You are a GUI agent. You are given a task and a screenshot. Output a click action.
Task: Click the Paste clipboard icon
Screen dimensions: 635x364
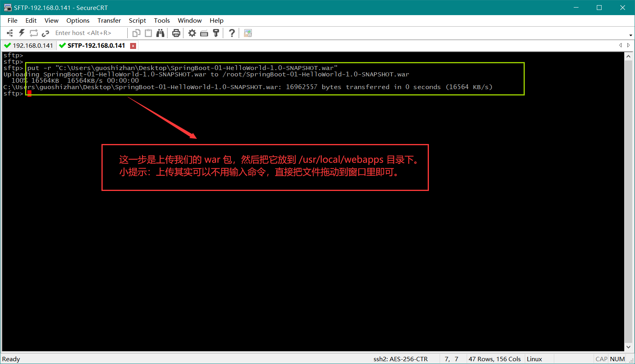[148, 33]
